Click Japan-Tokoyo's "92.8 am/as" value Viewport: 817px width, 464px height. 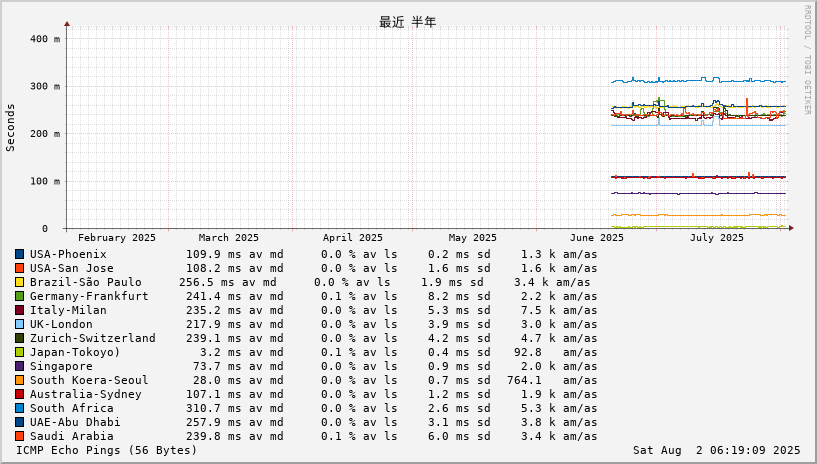click(555, 353)
